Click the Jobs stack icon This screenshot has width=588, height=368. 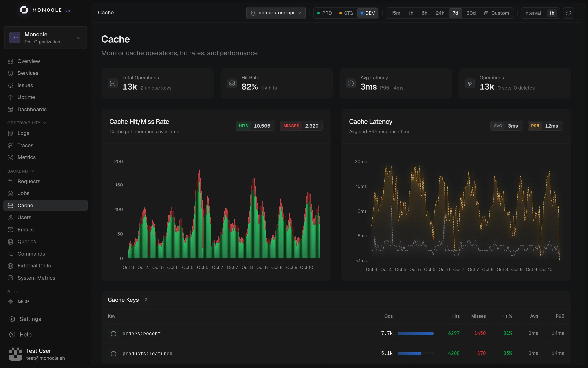pyautogui.click(x=10, y=193)
